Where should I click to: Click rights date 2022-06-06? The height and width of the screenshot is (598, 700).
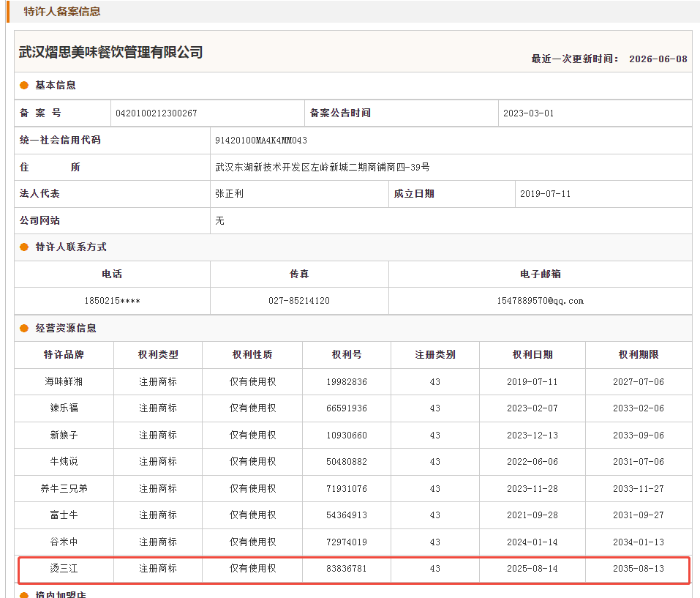point(532,462)
